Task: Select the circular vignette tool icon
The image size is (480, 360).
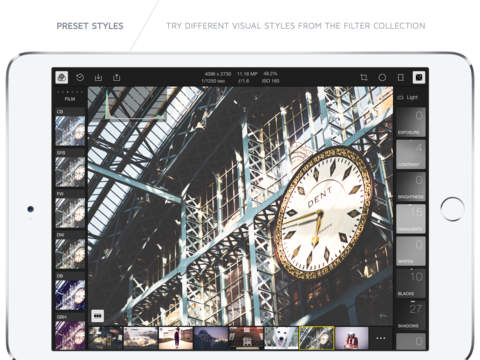Action: pos(382,77)
